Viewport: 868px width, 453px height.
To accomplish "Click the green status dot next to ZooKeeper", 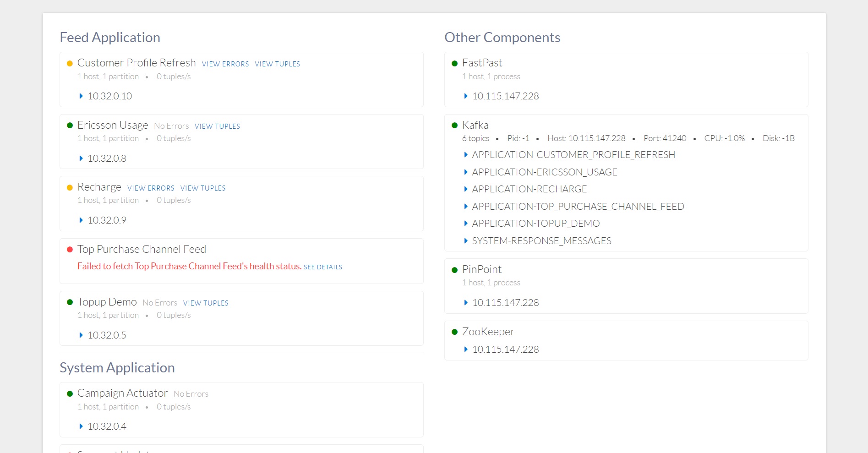I will click(454, 332).
